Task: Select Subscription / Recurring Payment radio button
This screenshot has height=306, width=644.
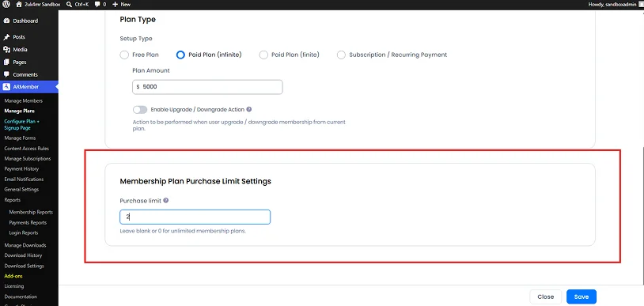Action: tap(341, 55)
